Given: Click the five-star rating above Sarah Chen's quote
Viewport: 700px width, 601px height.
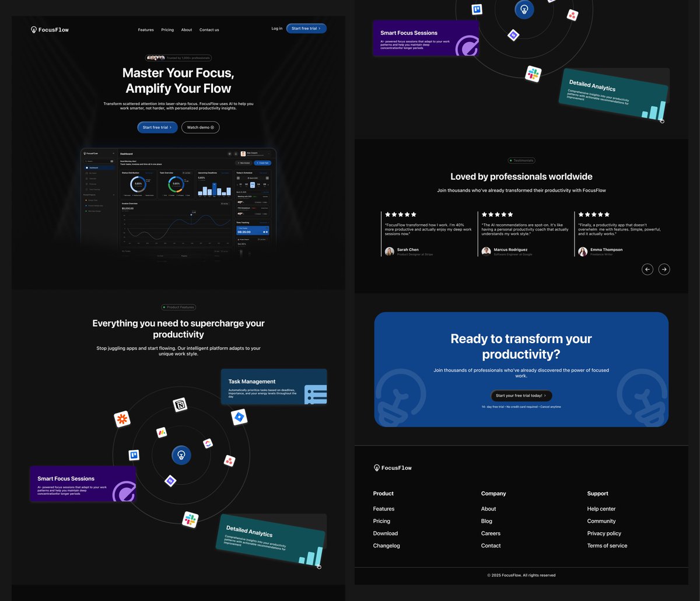Looking at the screenshot, I should coord(401,215).
